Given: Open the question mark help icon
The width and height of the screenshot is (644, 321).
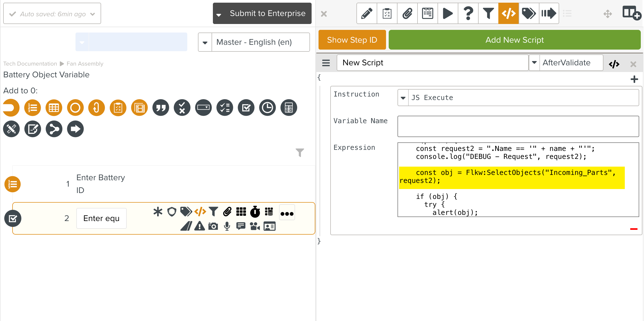Looking at the screenshot, I should click(x=468, y=13).
